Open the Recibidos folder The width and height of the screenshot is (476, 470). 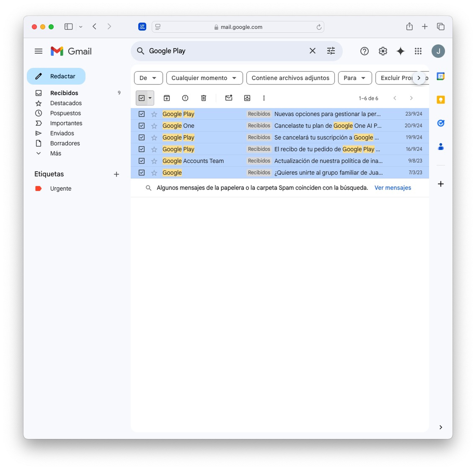64,93
